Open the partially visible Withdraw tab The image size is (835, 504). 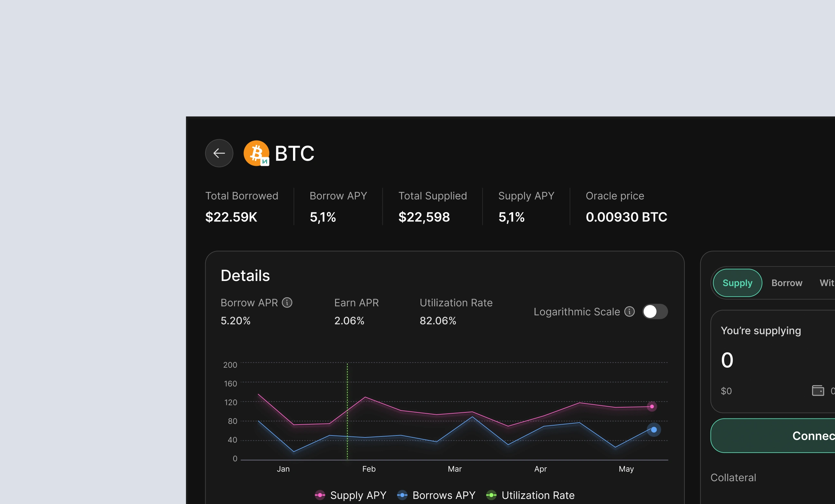[x=826, y=283]
